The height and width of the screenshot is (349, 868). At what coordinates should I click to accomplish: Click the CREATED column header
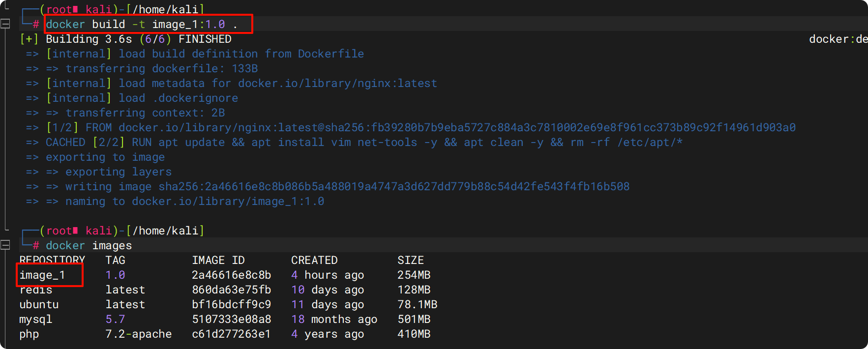click(314, 260)
